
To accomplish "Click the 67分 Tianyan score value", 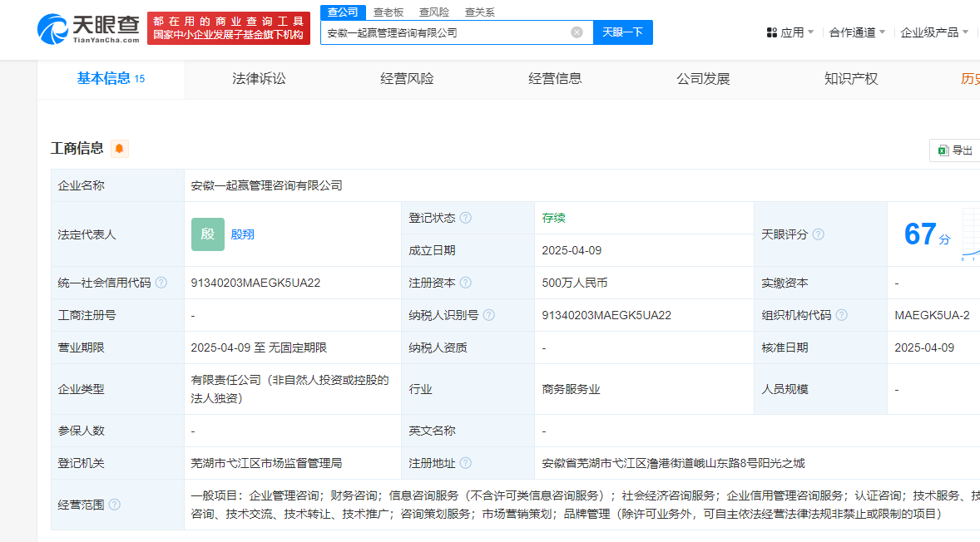I will (x=927, y=234).
